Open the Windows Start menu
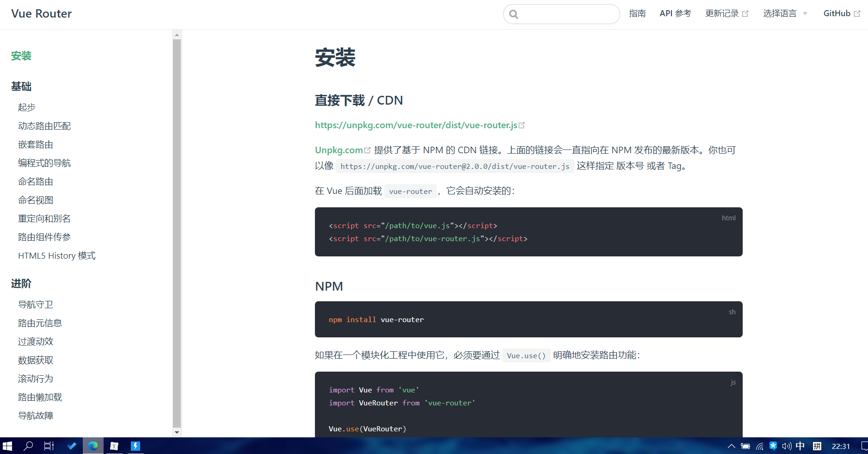Screen dimensions: 868x454 (7, 446)
